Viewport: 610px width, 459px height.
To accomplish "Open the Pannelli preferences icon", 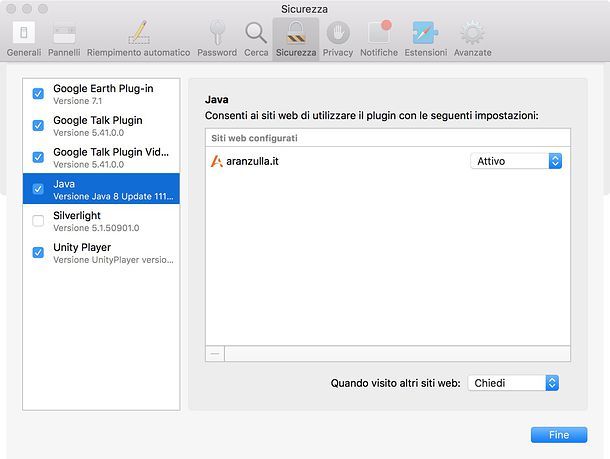I will pos(64,33).
